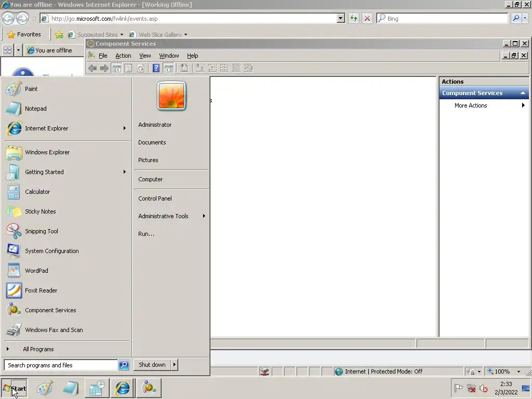This screenshot has height=399, width=532.
Task: Click the Component Services taskbar button
Action: tap(149, 388)
